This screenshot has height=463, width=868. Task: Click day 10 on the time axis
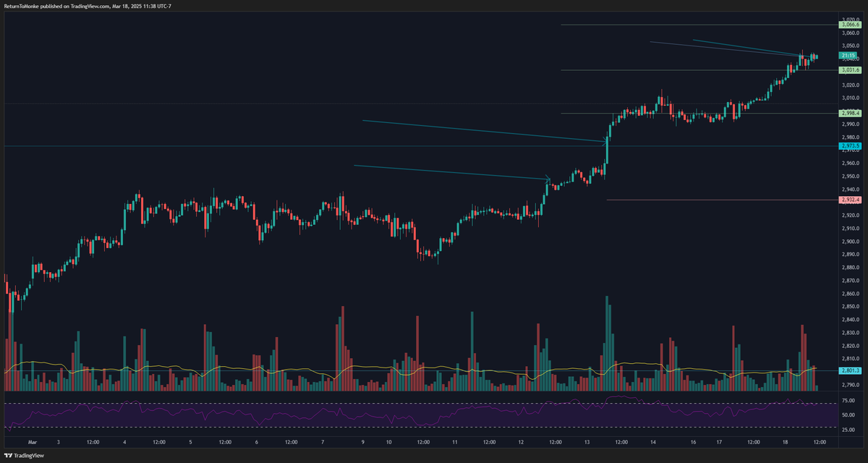tap(389, 441)
